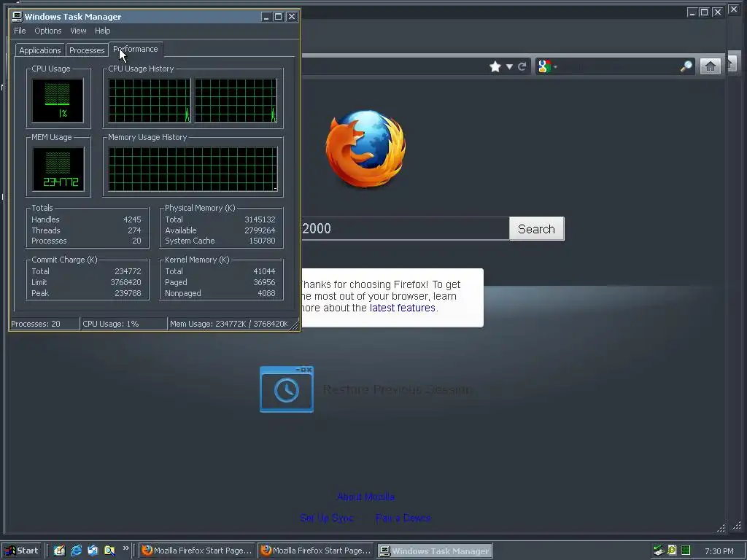Switch to first Mozilla Firefox Start Page taskbar button
The image size is (747, 560).
click(x=197, y=551)
